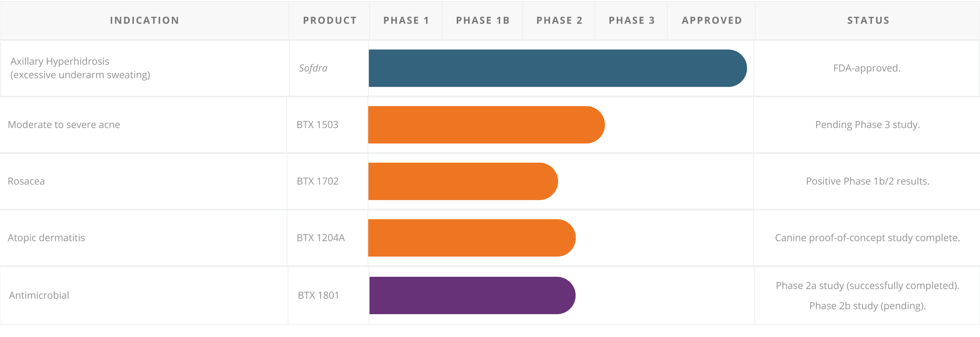Click the orange BTX 1702 progress bar

click(x=463, y=181)
